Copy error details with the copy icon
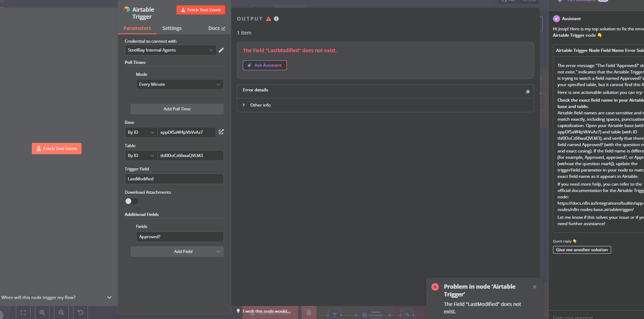The width and height of the screenshot is (644, 319). (x=528, y=92)
